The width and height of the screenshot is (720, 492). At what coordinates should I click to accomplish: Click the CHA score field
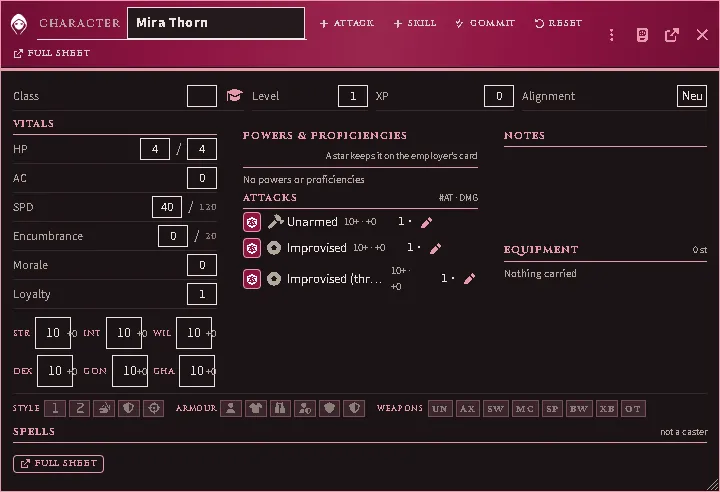point(197,371)
